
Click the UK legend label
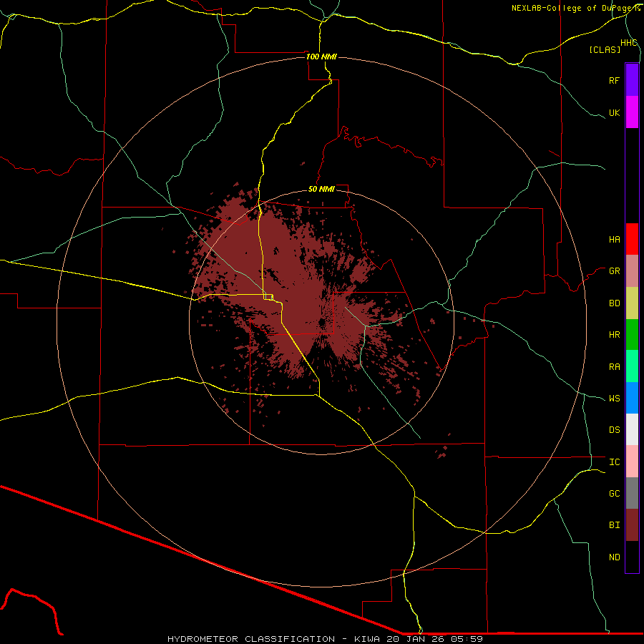pos(614,112)
